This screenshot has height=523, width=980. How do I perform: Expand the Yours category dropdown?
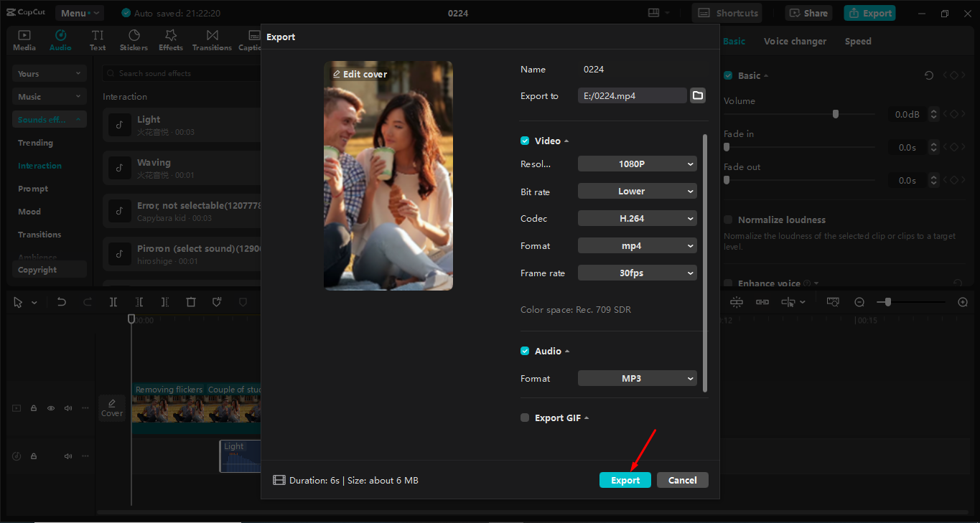pyautogui.click(x=50, y=73)
